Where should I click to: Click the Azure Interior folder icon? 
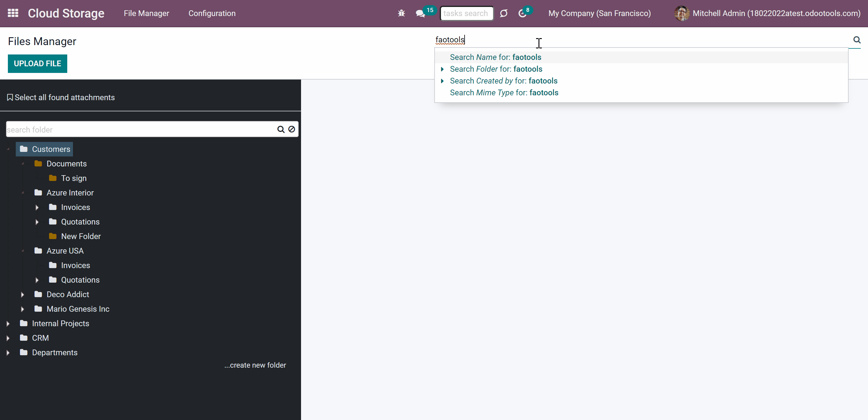pyautogui.click(x=38, y=192)
